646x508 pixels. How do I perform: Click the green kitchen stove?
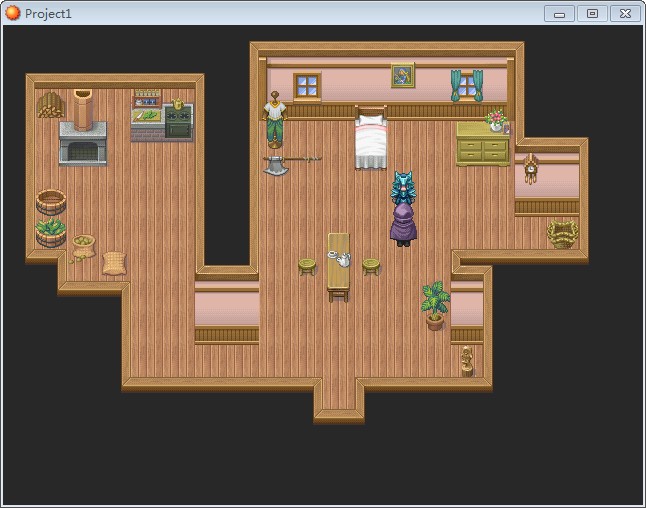[178, 122]
